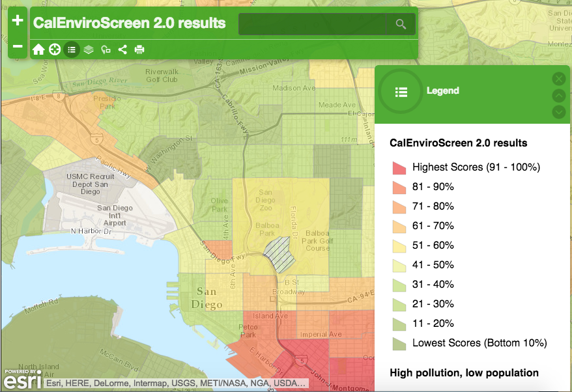Open the Share icon
572x392 pixels.
[x=122, y=49]
